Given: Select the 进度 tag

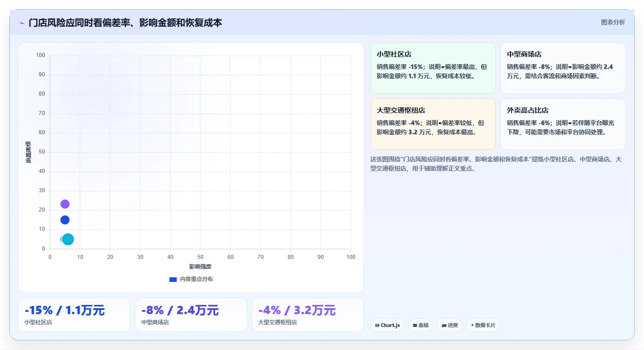Looking at the screenshot, I should click(450, 325).
